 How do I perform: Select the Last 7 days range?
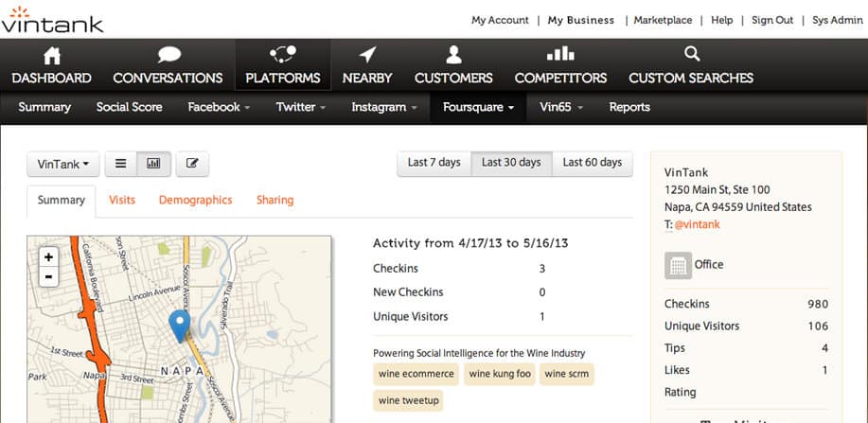click(434, 163)
